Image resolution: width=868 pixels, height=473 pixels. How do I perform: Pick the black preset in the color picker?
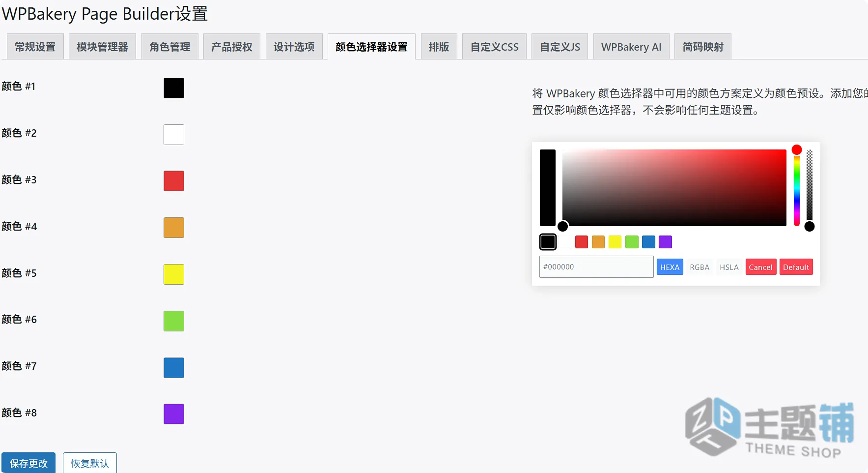548,242
